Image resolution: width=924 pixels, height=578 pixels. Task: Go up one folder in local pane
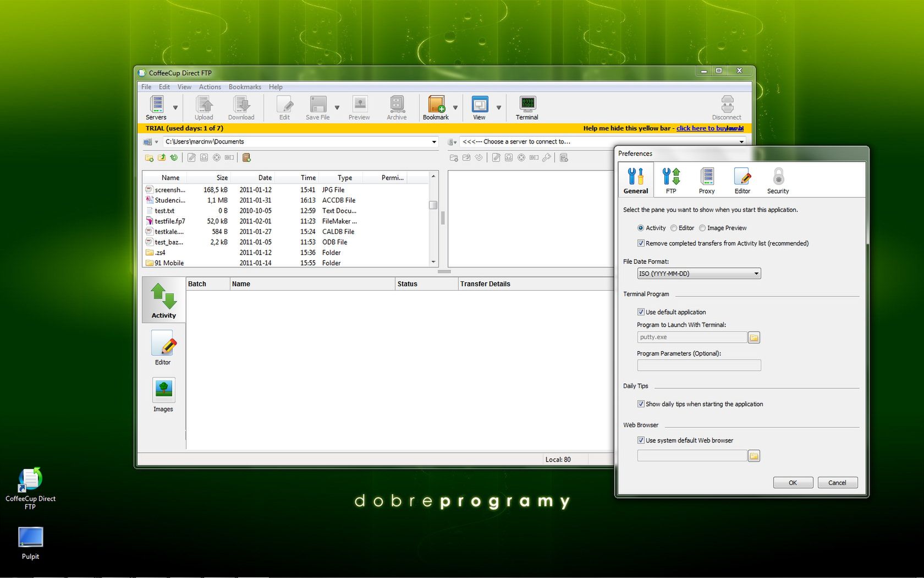pyautogui.click(x=162, y=158)
